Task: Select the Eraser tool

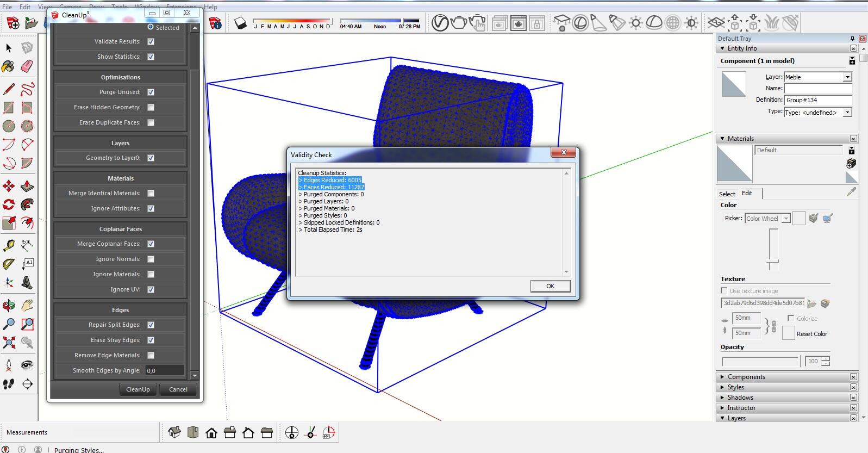Action: pos(27,66)
